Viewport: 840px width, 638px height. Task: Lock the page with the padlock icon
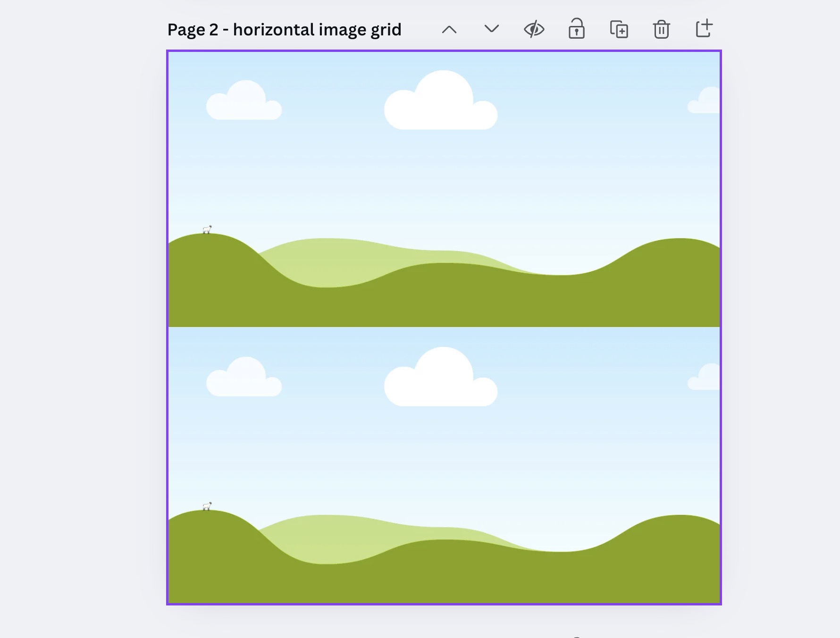(x=577, y=29)
